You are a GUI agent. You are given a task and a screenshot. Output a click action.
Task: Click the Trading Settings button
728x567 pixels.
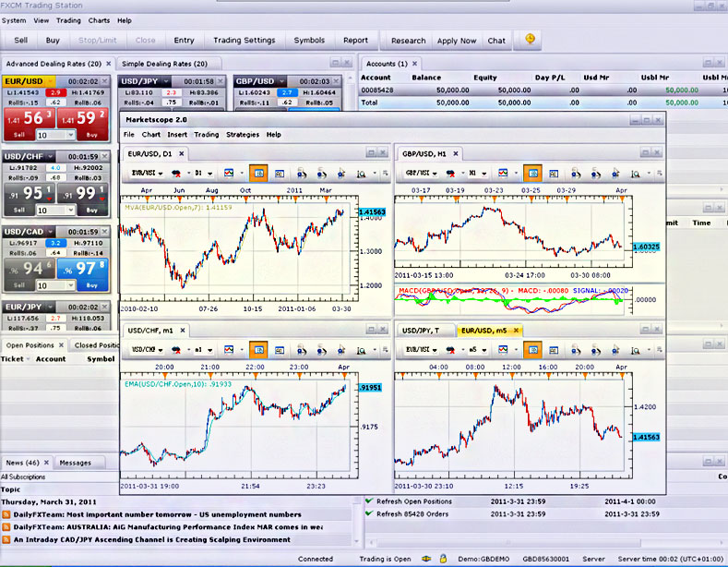coord(245,40)
